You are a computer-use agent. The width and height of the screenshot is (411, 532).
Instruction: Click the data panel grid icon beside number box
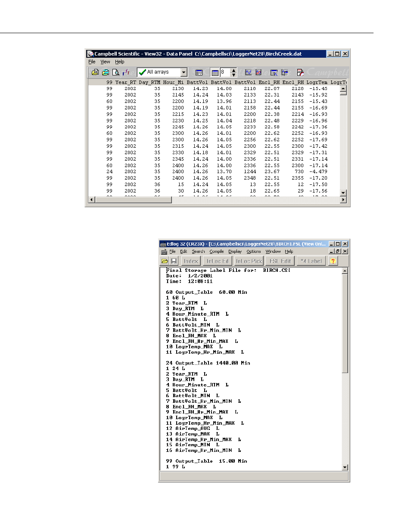215,73
